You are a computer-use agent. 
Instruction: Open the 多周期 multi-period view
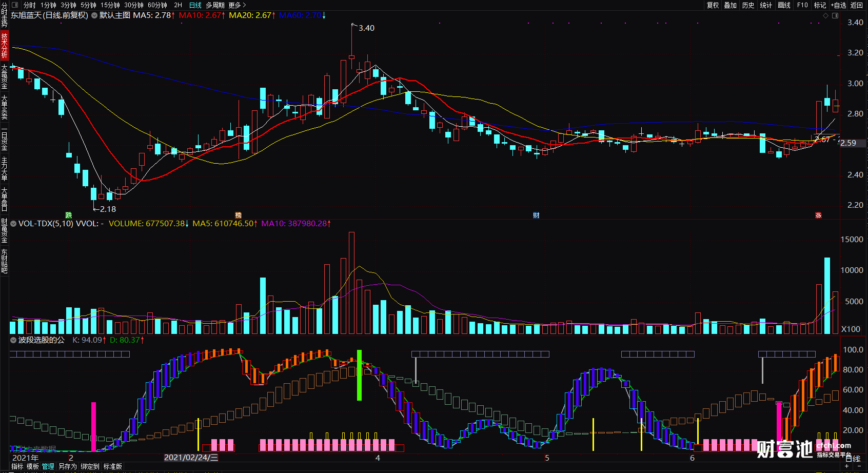[215, 5]
